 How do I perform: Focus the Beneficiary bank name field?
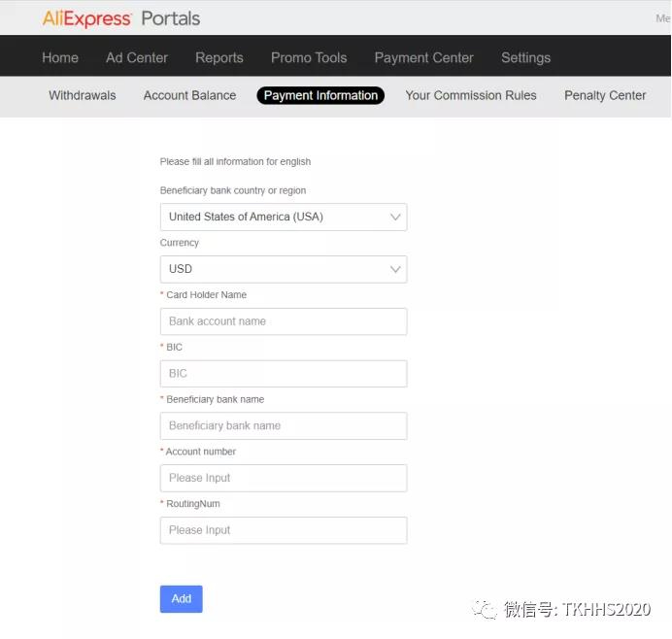pyautogui.click(x=284, y=426)
